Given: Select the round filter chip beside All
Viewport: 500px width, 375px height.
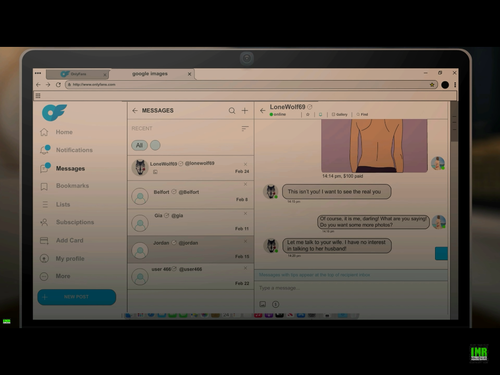Looking at the screenshot, I should 155,145.
